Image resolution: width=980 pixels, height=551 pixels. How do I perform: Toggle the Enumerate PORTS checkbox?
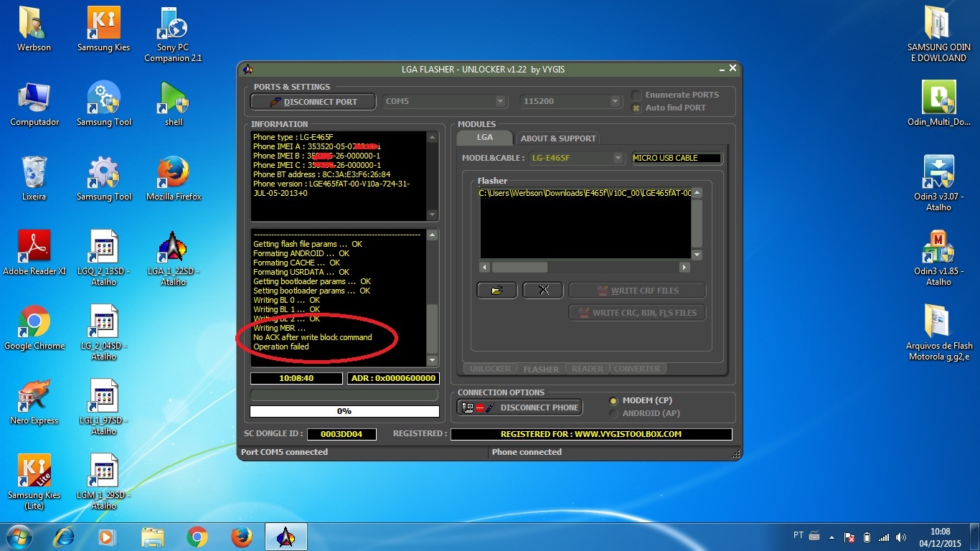[636, 95]
